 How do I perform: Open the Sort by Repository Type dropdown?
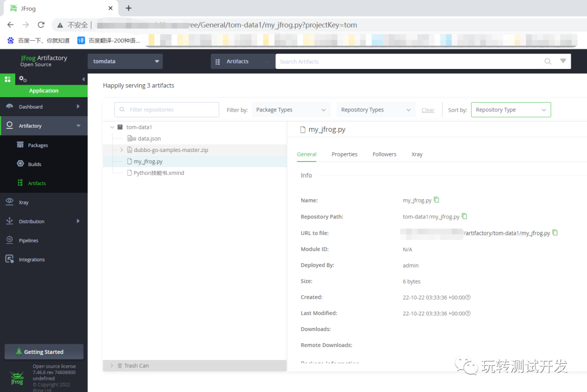point(510,110)
